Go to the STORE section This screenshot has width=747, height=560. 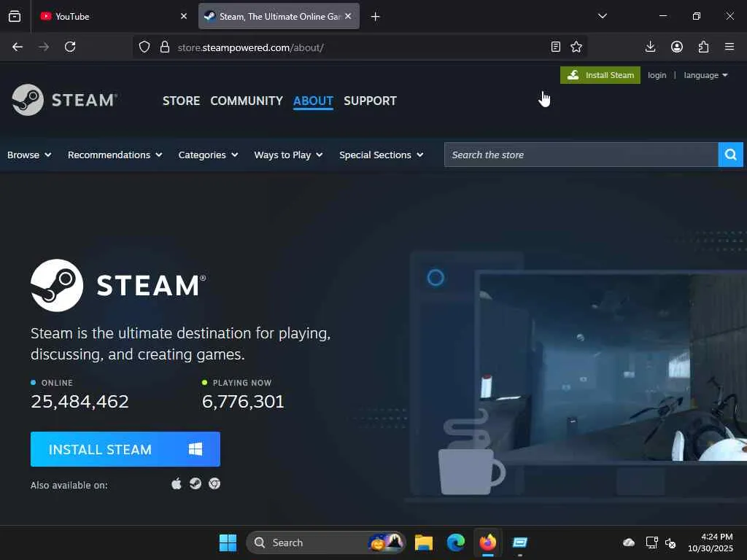[181, 101]
